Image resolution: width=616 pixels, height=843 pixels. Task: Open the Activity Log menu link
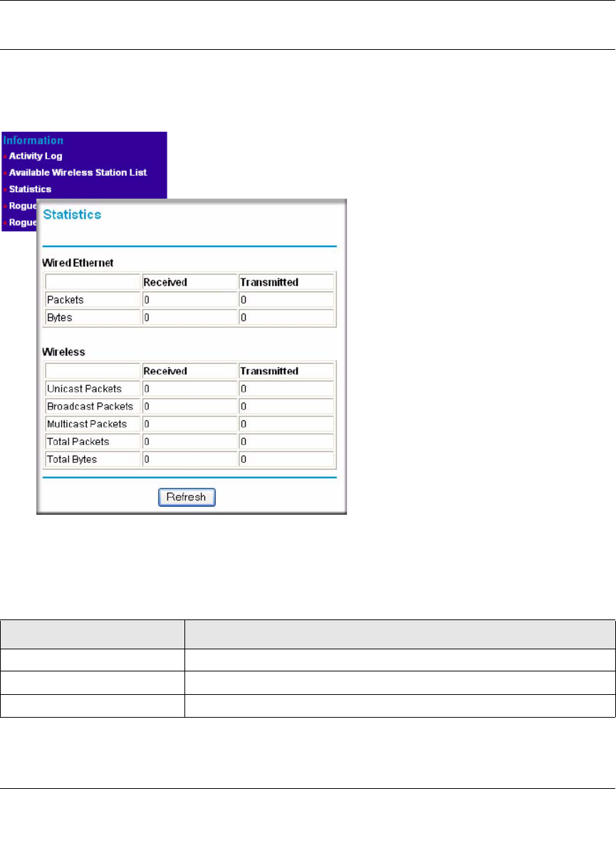pyautogui.click(x=36, y=156)
